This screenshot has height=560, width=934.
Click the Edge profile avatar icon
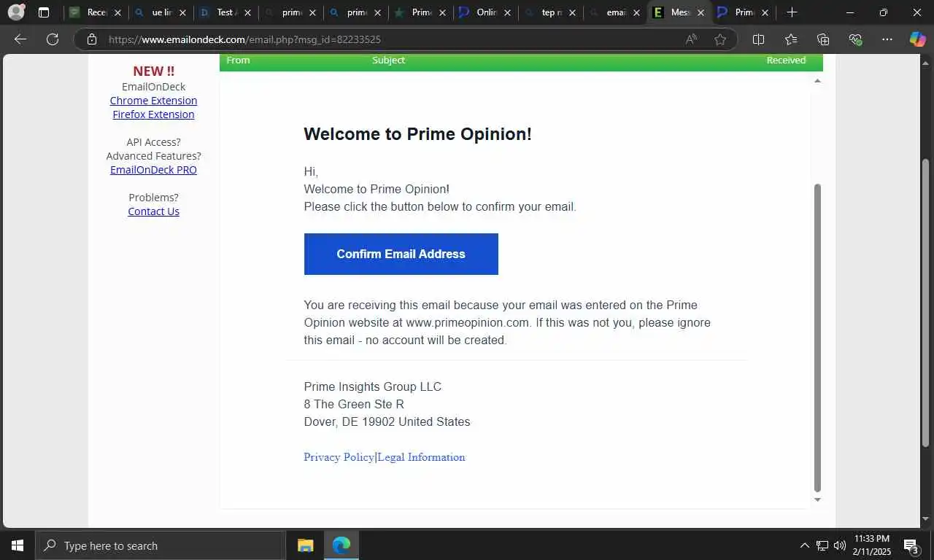click(x=15, y=12)
